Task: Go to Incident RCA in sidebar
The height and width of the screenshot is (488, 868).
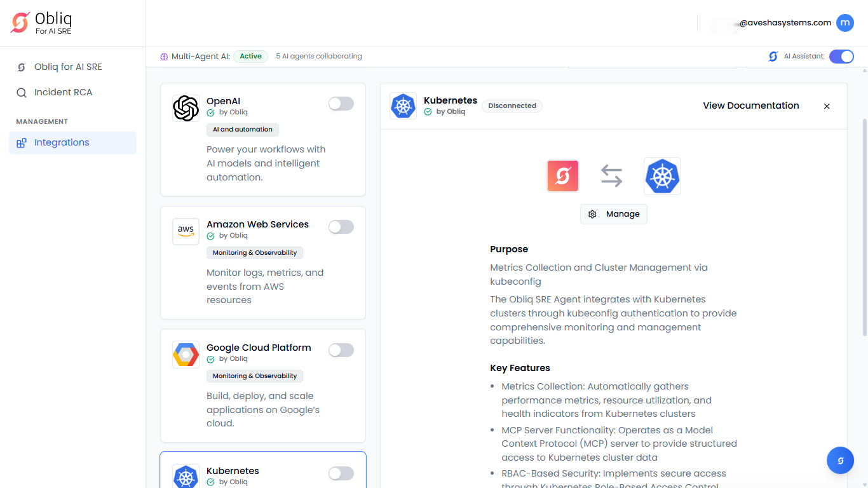Action: 63,92
